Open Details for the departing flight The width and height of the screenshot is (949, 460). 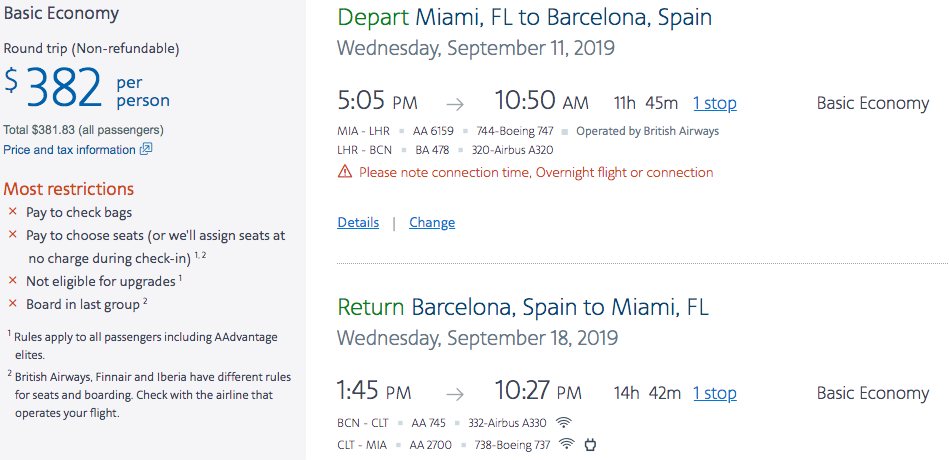(358, 223)
